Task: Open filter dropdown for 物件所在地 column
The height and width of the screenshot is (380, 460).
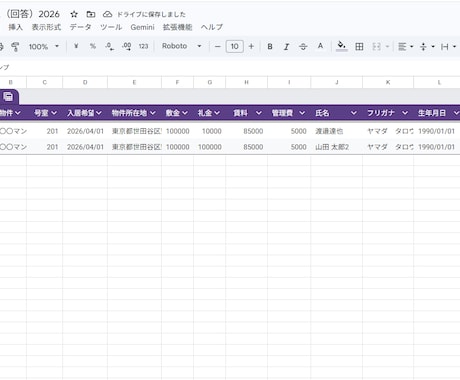Action: [153, 113]
